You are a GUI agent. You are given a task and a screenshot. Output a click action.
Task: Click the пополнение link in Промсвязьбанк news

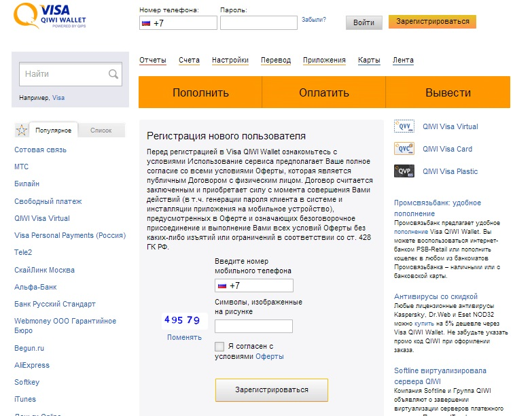pyautogui.click(x=411, y=232)
